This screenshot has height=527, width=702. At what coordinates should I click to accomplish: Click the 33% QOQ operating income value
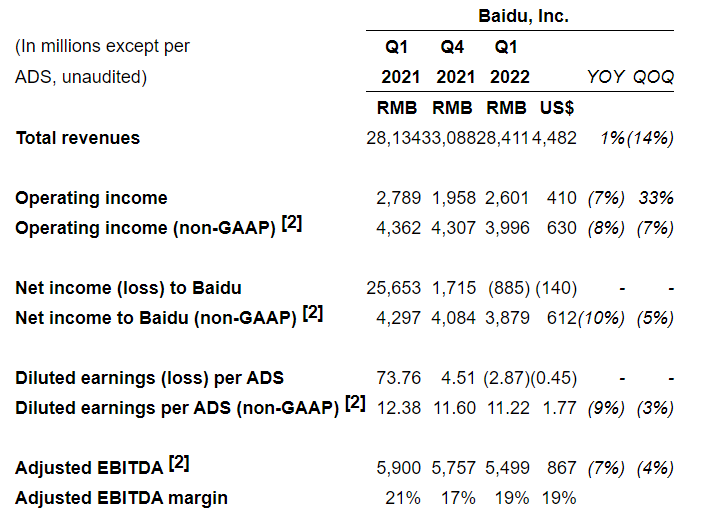(657, 198)
